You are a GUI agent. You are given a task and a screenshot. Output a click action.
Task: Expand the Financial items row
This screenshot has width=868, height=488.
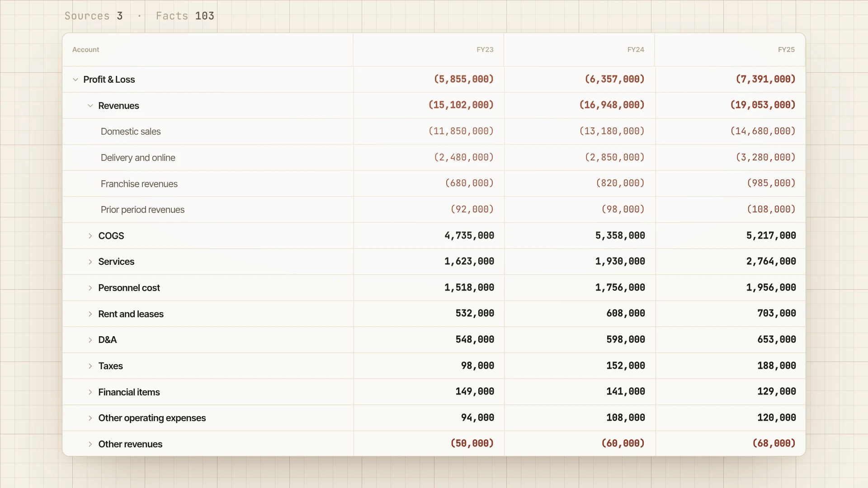[90, 392]
